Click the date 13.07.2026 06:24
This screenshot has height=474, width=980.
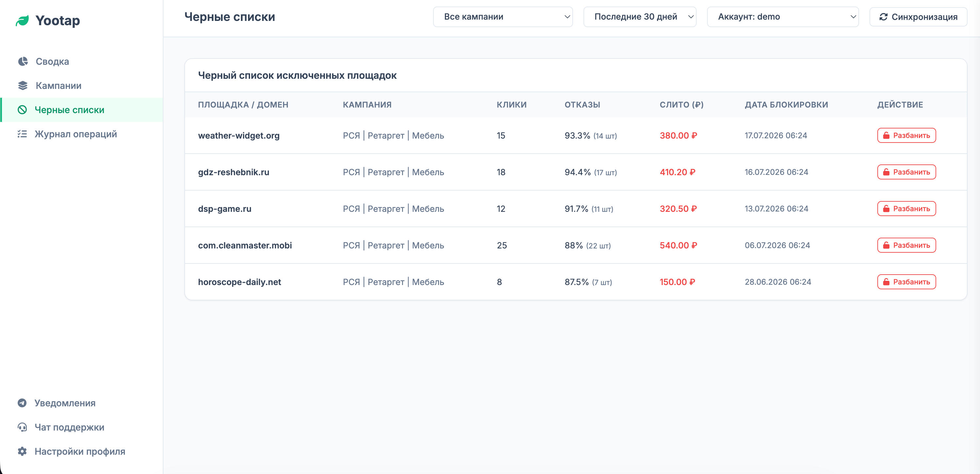click(x=776, y=209)
